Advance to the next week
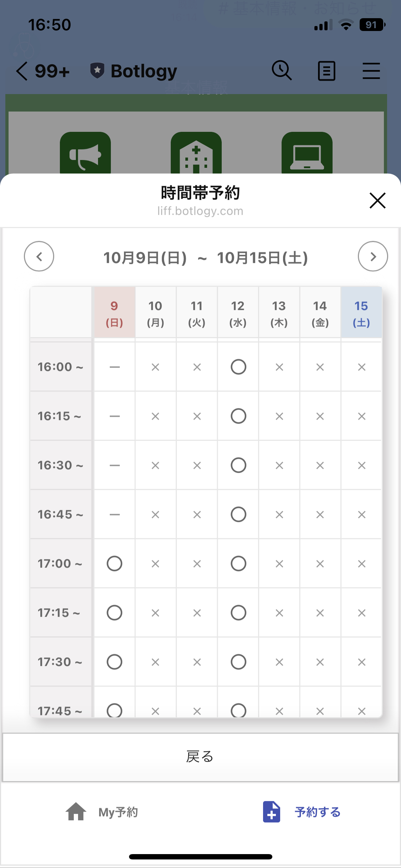The height and width of the screenshot is (868, 401). (x=372, y=257)
